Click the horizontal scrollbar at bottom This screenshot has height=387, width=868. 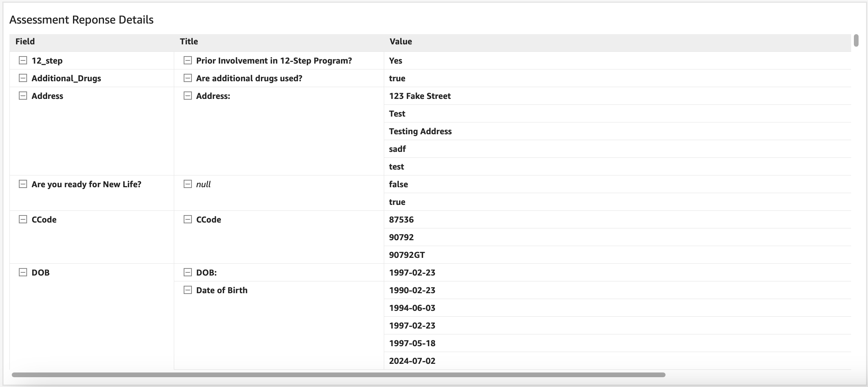click(338, 375)
